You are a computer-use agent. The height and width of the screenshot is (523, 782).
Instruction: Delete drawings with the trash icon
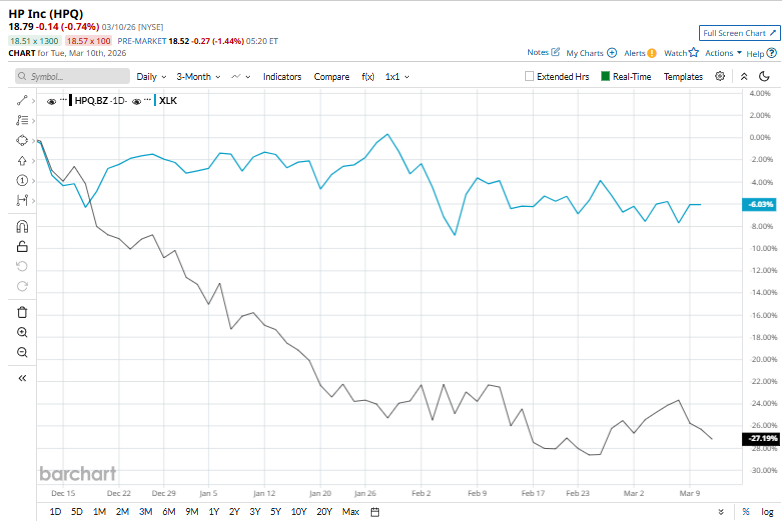coord(22,312)
